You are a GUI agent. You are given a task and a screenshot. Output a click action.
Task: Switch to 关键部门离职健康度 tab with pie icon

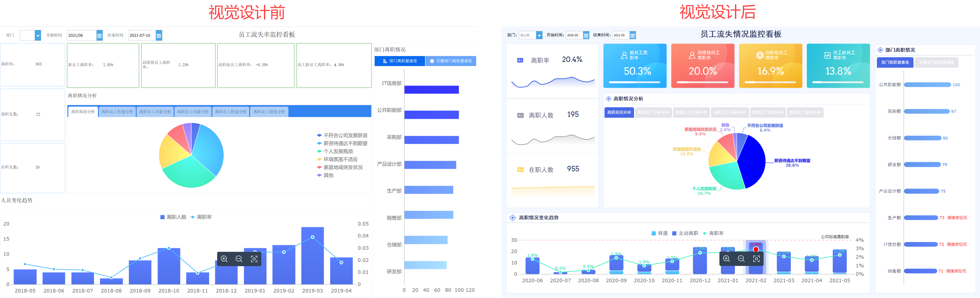pyautogui.click(x=450, y=61)
